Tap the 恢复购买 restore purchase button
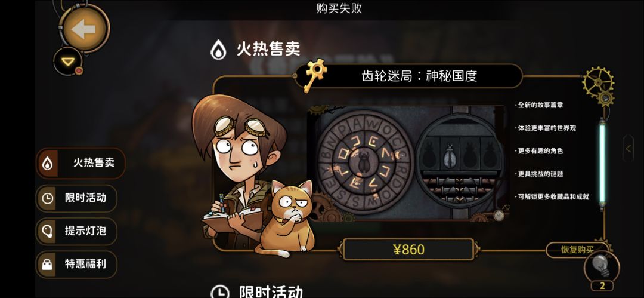 click(x=577, y=250)
